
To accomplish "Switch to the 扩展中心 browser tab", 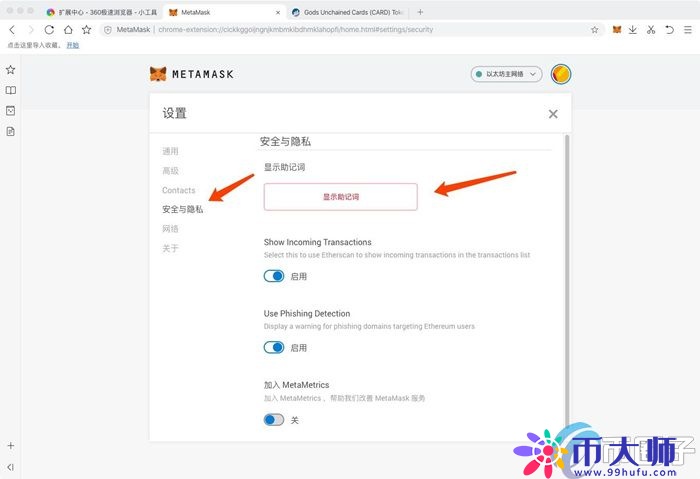I will click(103, 12).
